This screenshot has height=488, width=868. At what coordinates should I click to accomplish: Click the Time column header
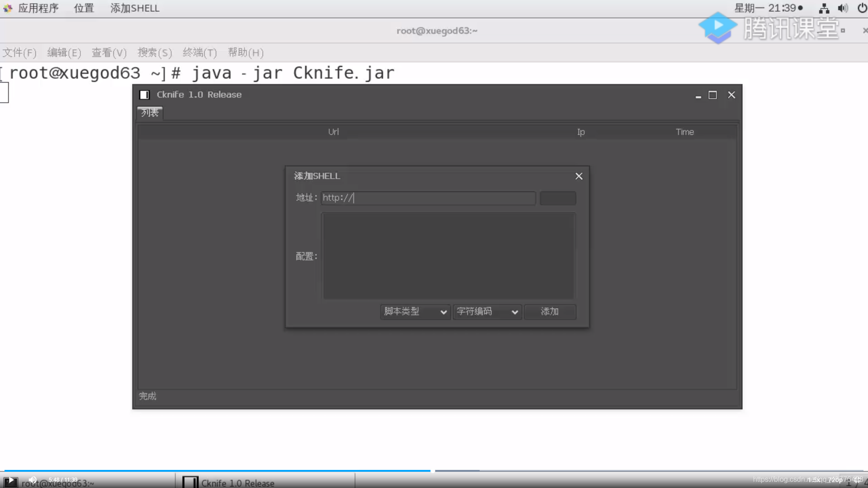pos(684,132)
